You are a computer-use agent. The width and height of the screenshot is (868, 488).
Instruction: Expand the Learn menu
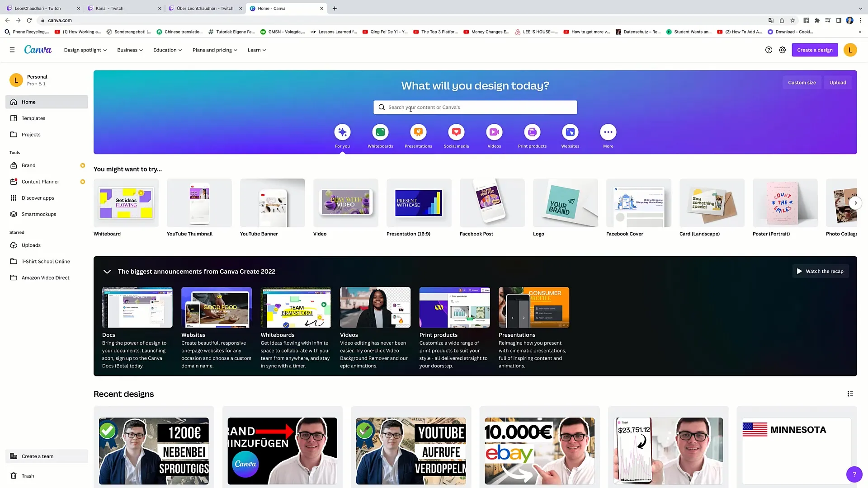pyautogui.click(x=257, y=50)
